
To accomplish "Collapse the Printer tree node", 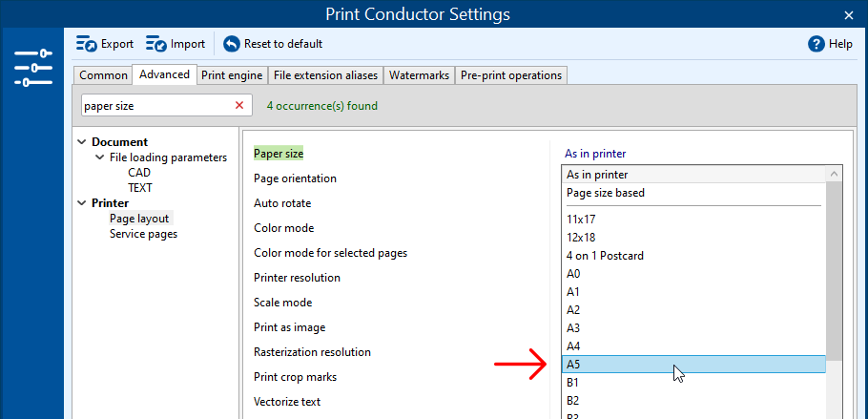I will (82, 203).
